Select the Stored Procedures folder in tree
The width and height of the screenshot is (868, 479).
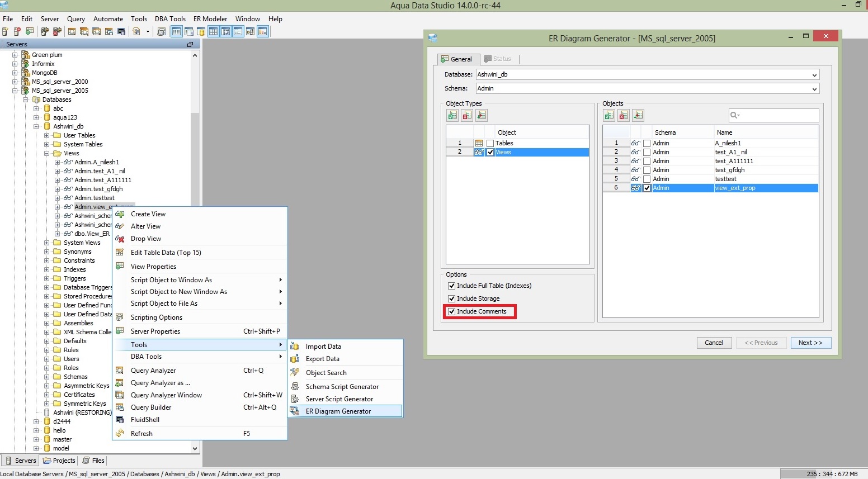88,296
